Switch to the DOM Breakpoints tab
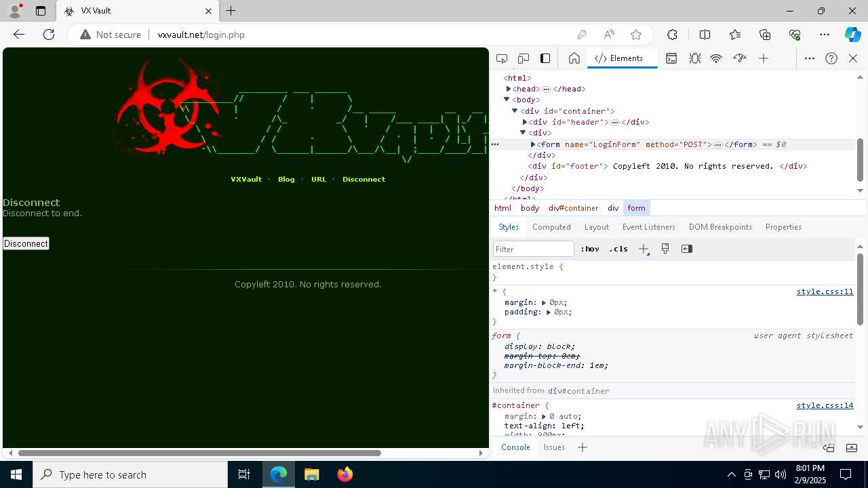The height and width of the screenshot is (488, 868). (x=720, y=227)
